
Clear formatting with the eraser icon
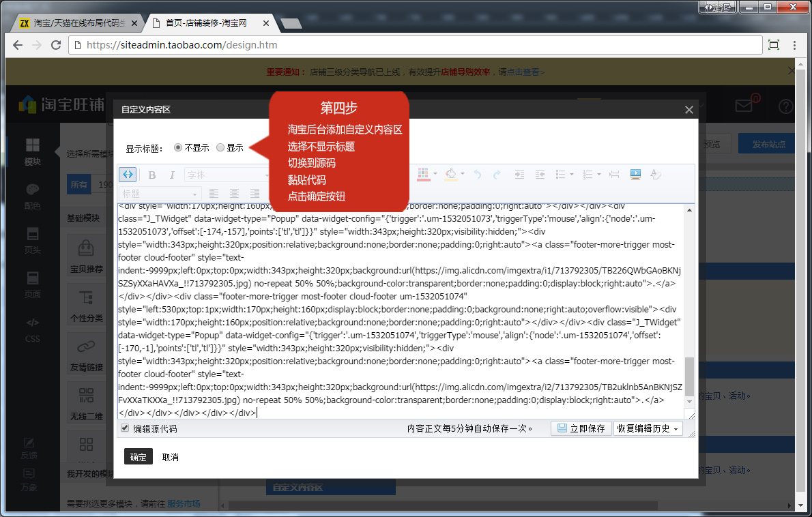656,175
